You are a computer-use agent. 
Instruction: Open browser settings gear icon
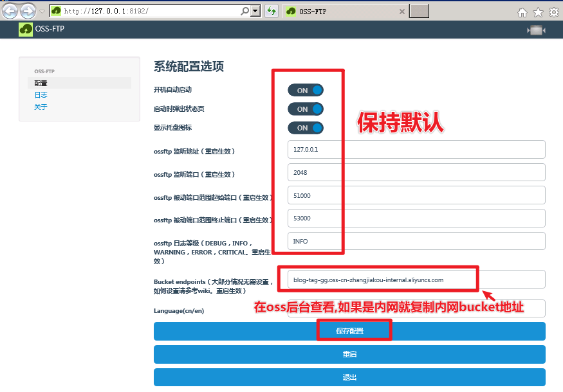(x=553, y=12)
